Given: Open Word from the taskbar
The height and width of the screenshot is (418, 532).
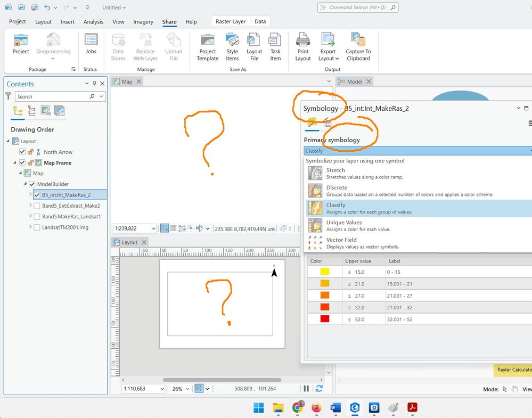Looking at the screenshot, I should pyautogui.click(x=335, y=407).
